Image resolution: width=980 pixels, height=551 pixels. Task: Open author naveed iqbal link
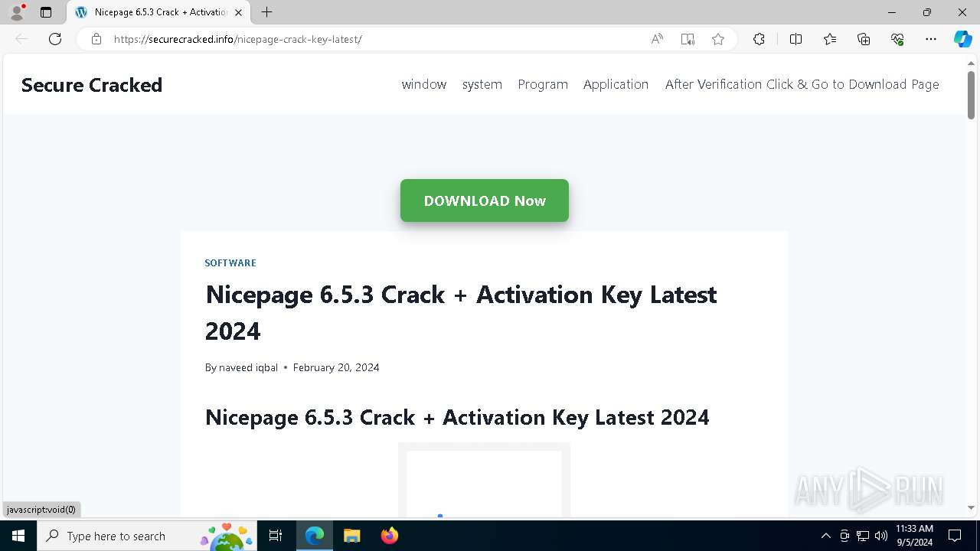click(x=248, y=367)
